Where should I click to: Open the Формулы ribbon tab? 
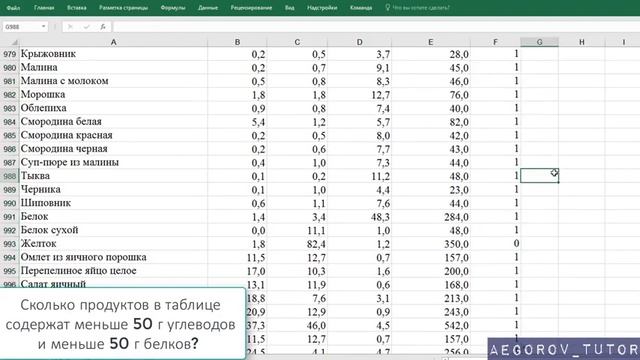[173, 8]
